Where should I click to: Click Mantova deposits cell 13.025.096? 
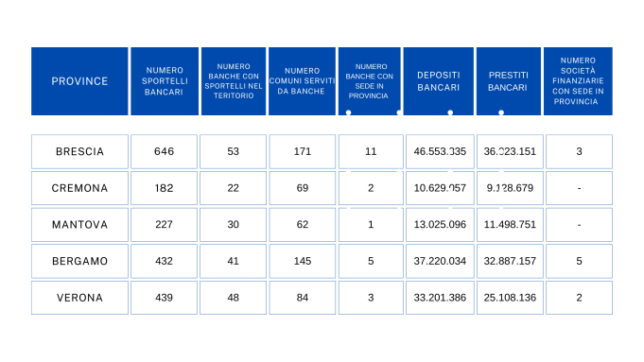[x=440, y=225]
